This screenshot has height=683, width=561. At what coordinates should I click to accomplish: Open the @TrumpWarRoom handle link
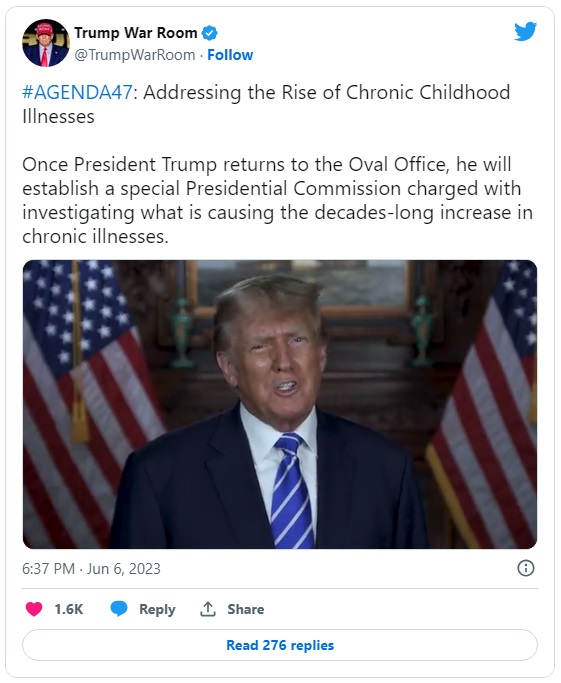[x=135, y=55]
